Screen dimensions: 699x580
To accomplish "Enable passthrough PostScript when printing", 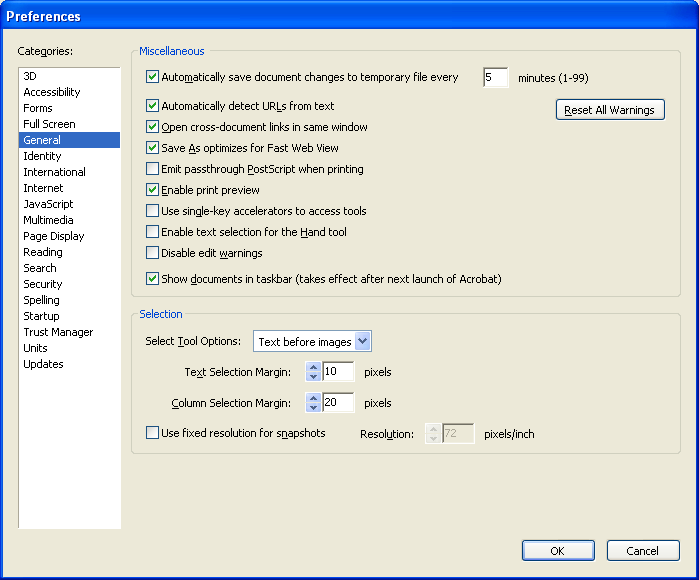I will coord(153,169).
